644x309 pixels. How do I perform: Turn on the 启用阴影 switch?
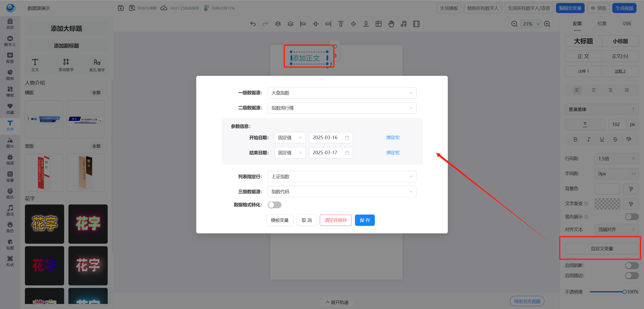[x=632, y=266]
